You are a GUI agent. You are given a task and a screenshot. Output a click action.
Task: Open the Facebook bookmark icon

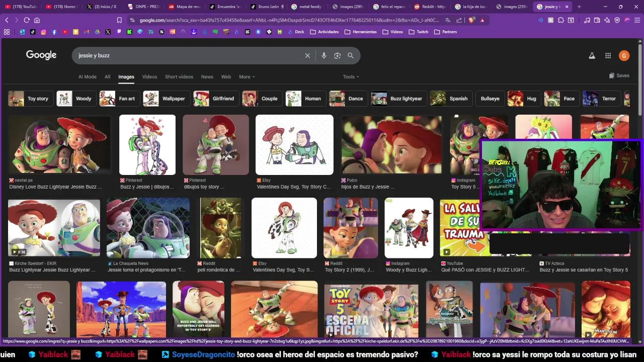click(x=54, y=32)
